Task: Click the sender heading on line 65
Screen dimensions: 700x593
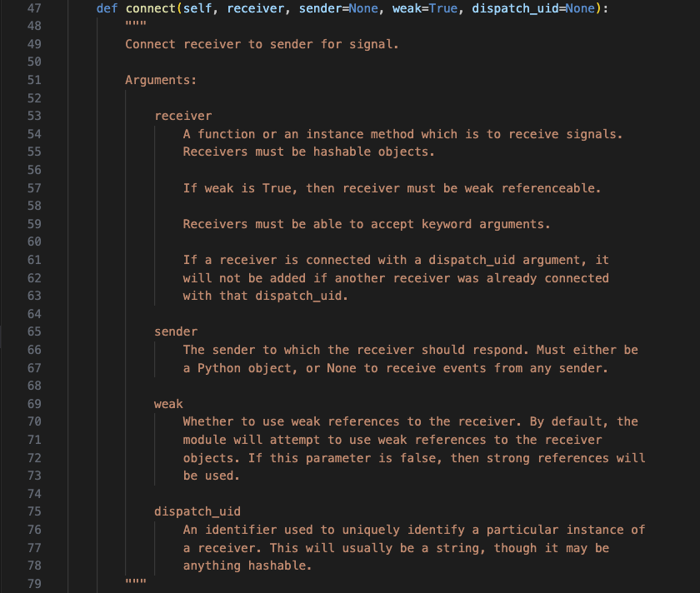Action: [176, 331]
